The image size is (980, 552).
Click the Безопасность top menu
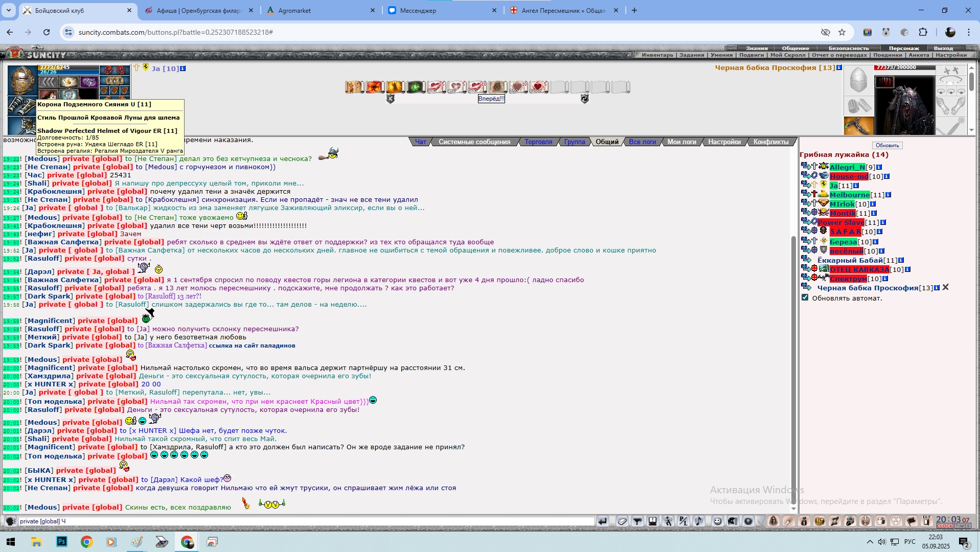[x=849, y=49]
